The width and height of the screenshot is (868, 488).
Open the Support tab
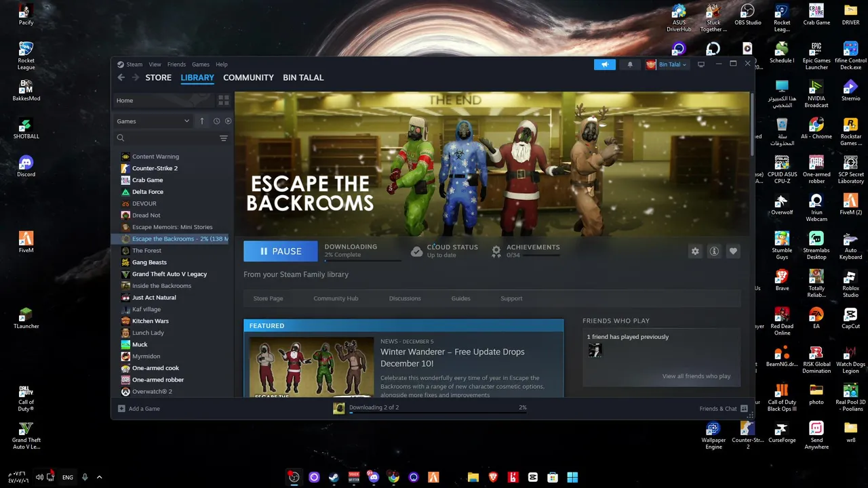(511, 298)
